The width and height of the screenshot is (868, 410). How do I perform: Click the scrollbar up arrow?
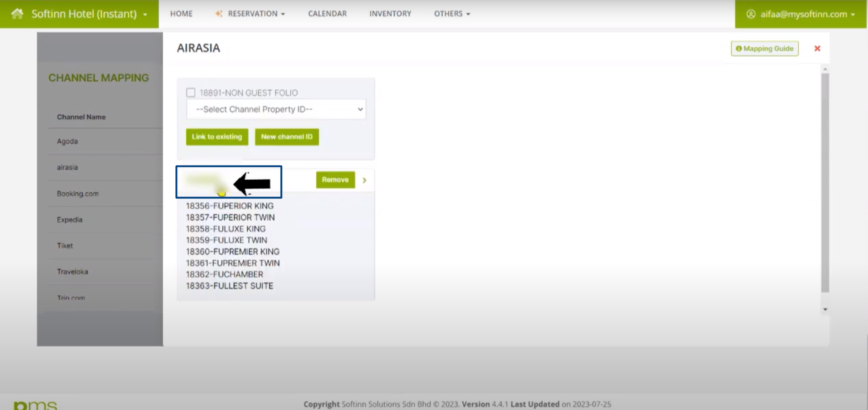(x=825, y=69)
